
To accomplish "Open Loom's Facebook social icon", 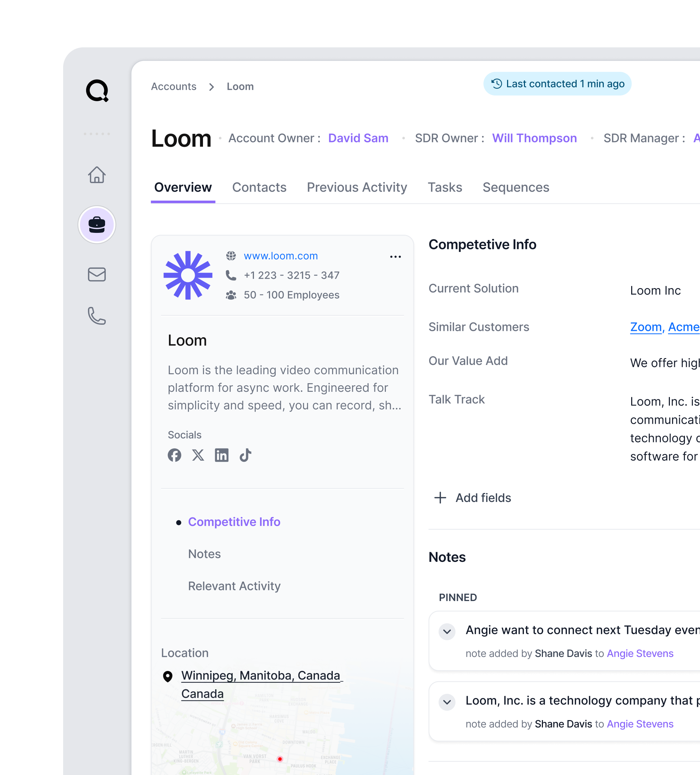I will point(174,455).
